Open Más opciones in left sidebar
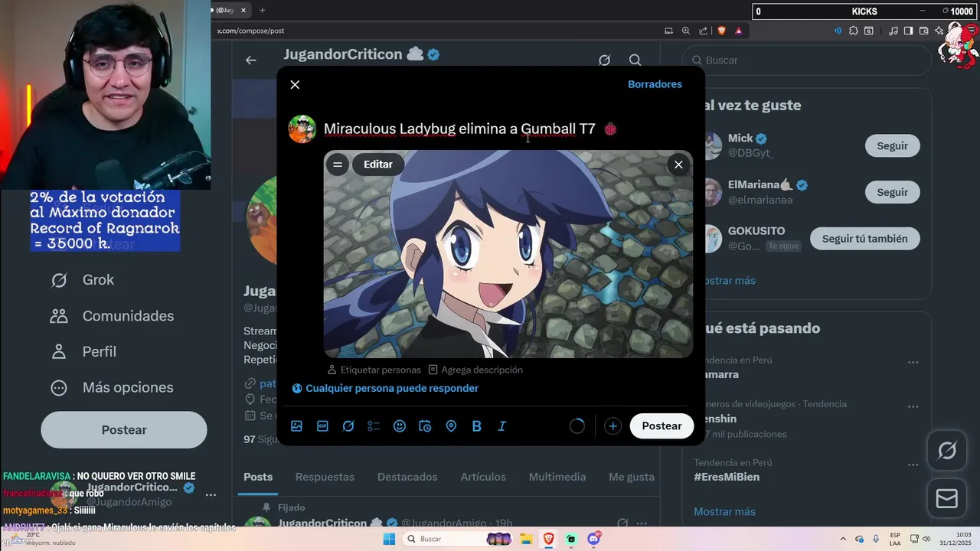 pos(112,388)
